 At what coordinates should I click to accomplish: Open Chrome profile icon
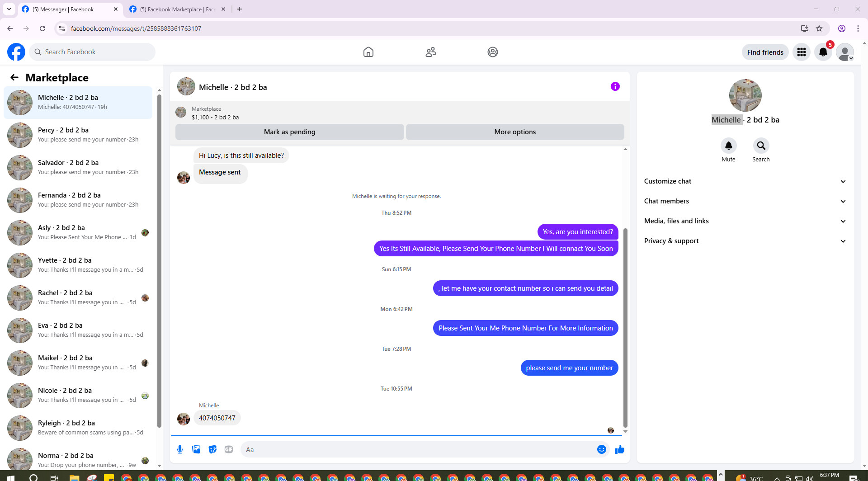click(842, 28)
